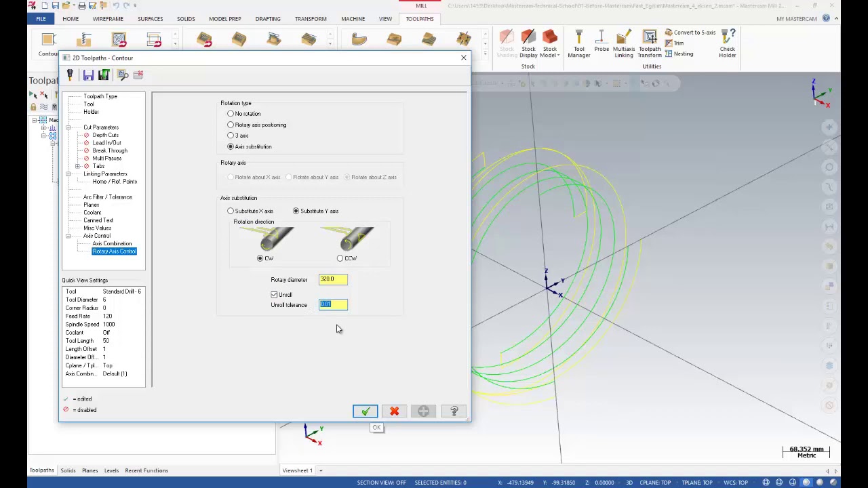Collapse the Machine Group in Toolpaths manager
This screenshot has height=488, width=868.
pos(35,120)
